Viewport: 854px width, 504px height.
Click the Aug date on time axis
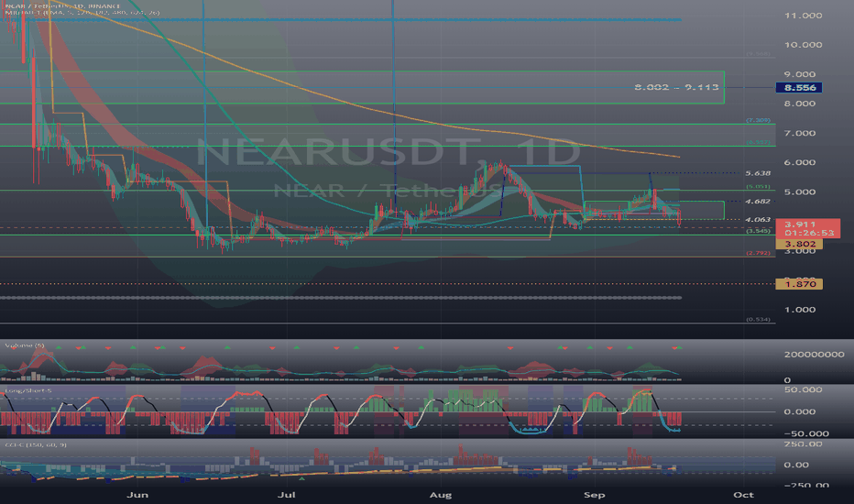click(440, 495)
